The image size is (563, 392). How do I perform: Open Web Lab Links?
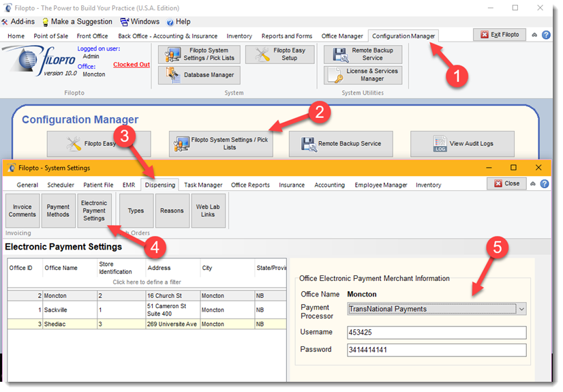coord(208,211)
